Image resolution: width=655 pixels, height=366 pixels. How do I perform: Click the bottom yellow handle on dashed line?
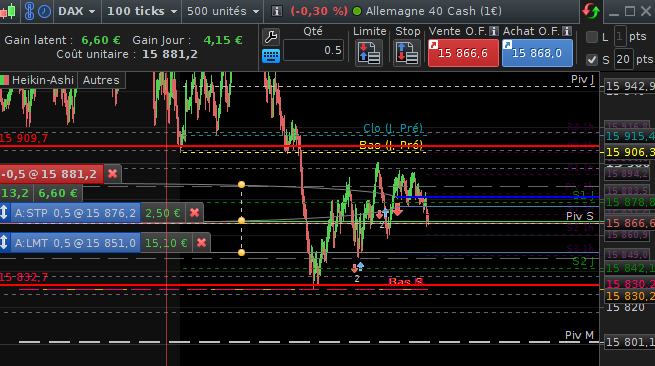(x=241, y=252)
